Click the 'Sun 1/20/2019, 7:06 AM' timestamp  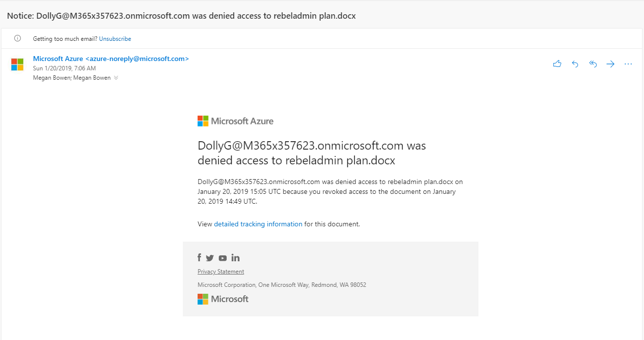65,68
